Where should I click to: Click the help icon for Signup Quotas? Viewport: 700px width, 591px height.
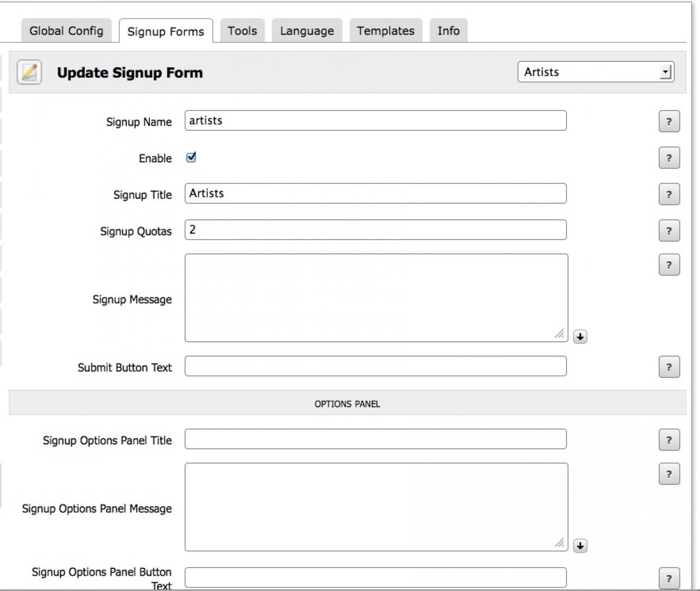[669, 231]
